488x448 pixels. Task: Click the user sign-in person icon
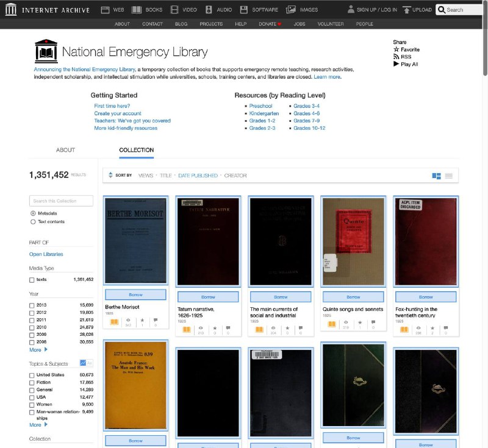coord(351,9)
